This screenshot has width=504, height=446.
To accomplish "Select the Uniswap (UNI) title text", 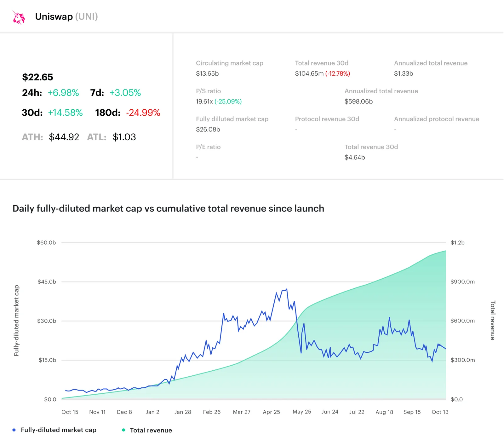I will pyautogui.click(x=66, y=16).
